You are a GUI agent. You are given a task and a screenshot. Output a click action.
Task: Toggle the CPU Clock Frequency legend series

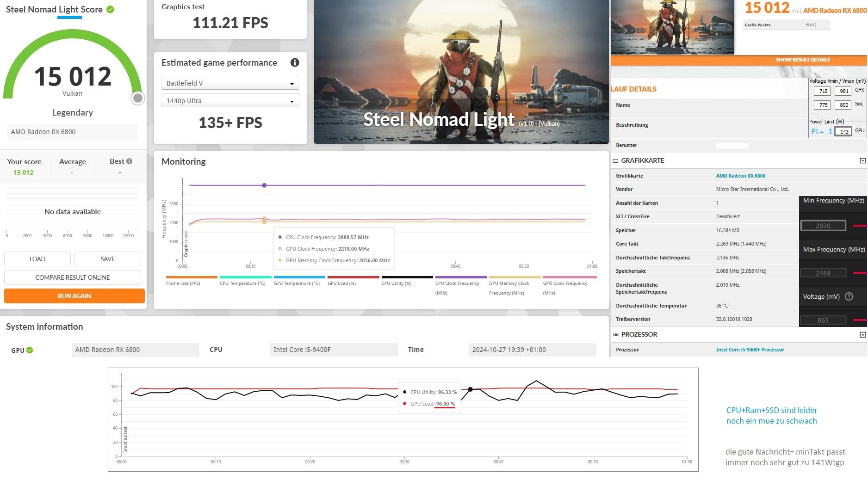click(x=461, y=286)
